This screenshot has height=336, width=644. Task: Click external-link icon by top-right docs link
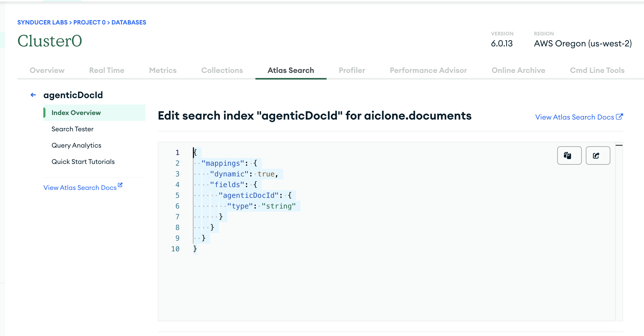tap(620, 117)
